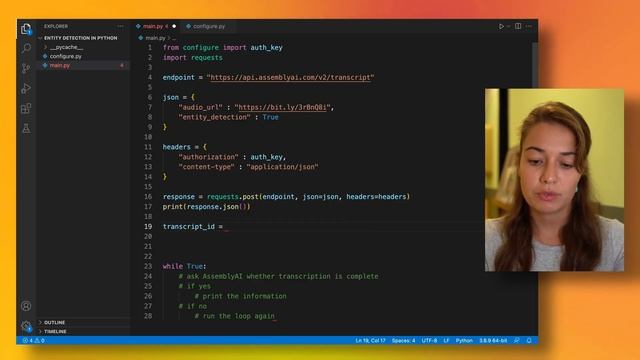Screen dimensions: 640x360
Task: Open errors and warnings count in status bar
Action: tap(33, 340)
